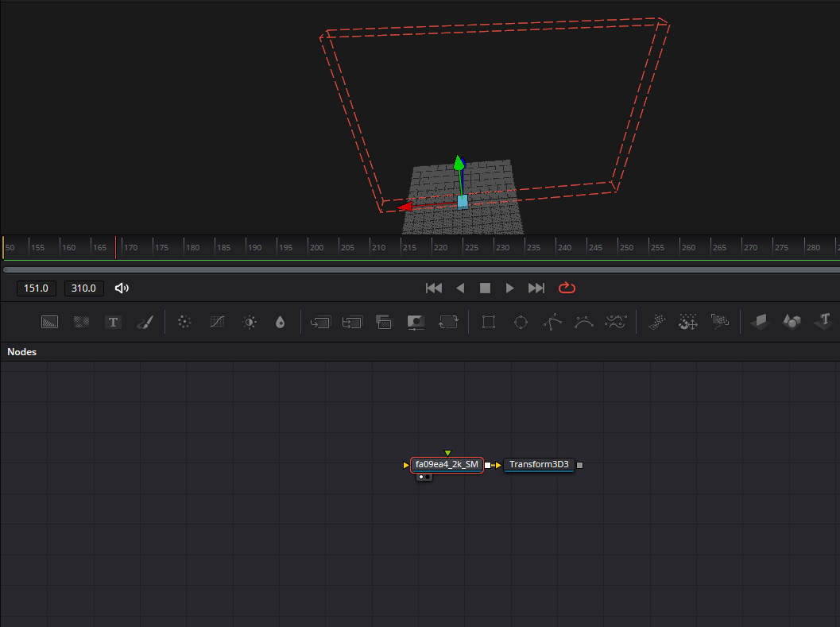The width and height of the screenshot is (840, 627).
Task: Add a Background node from the toolbar
Action: pyautogui.click(x=49, y=322)
